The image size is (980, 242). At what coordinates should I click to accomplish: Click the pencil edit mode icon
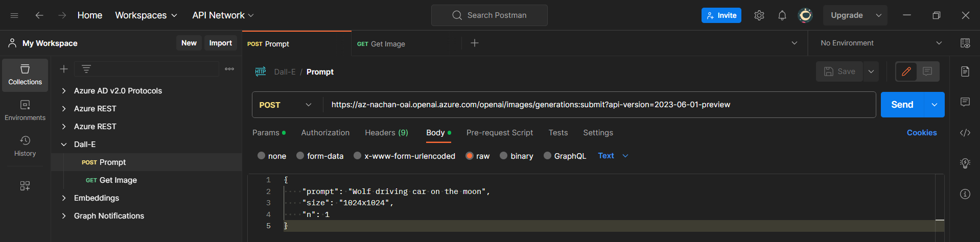tap(906, 71)
